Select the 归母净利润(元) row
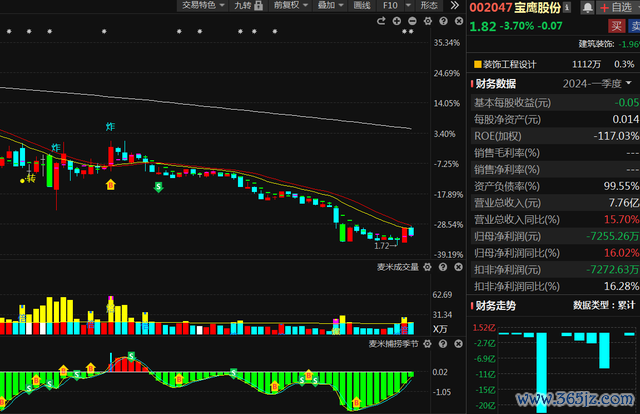The height and width of the screenshot is (414, 640). (555, 236)
